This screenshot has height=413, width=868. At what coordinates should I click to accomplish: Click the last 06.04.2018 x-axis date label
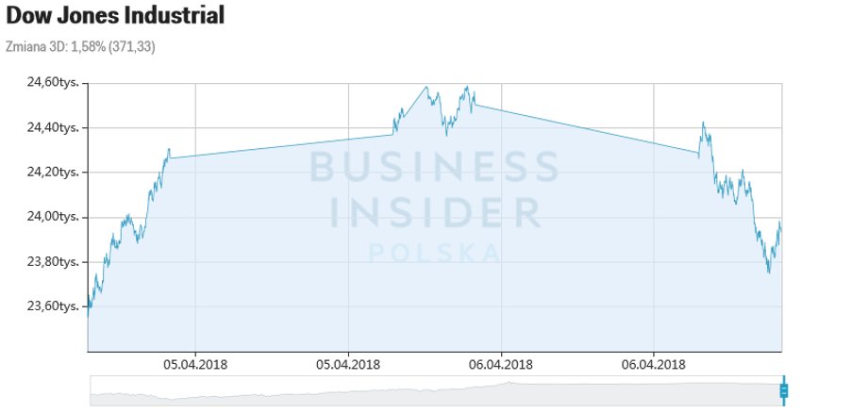[653, 365]
